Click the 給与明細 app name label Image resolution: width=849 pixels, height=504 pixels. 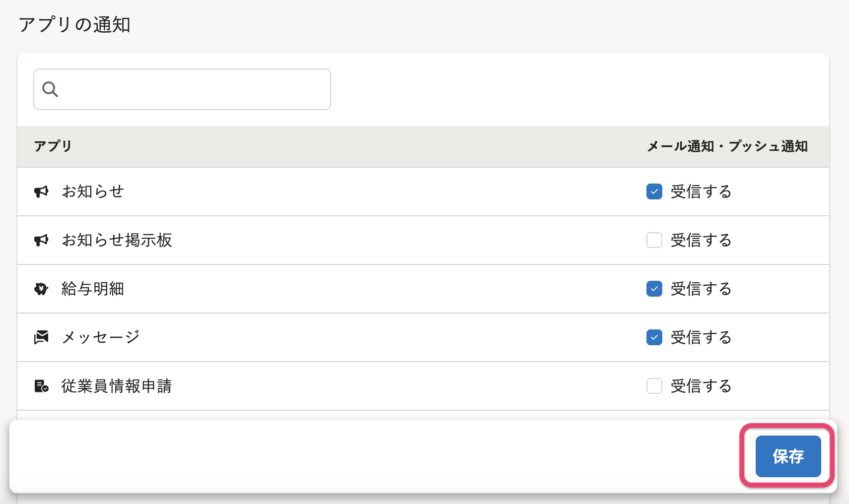click(x=93, y=289)
